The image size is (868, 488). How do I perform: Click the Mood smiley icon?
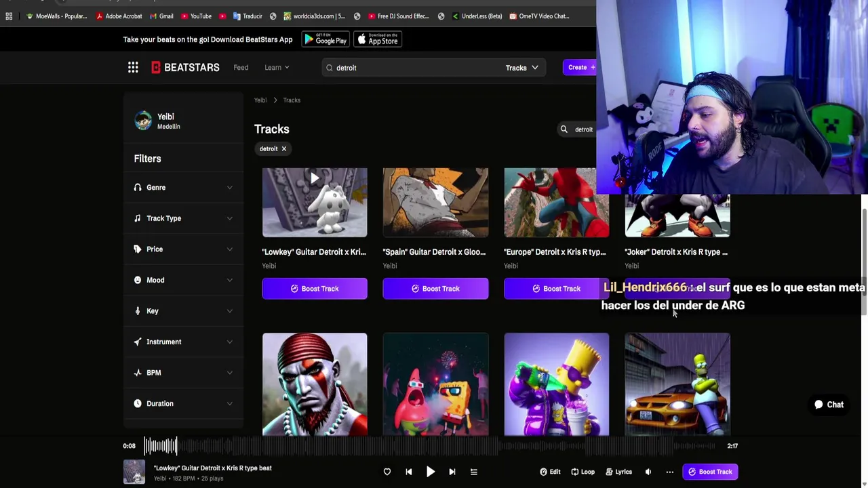pos(138,280)
